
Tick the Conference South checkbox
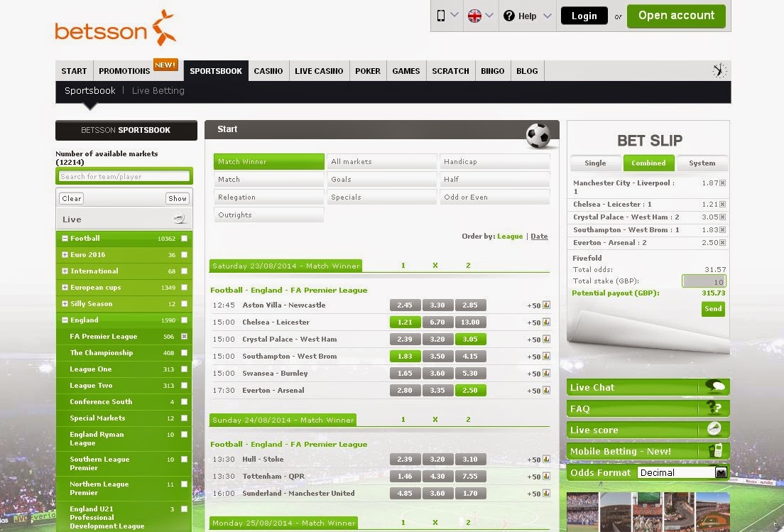tap(184, 402)
